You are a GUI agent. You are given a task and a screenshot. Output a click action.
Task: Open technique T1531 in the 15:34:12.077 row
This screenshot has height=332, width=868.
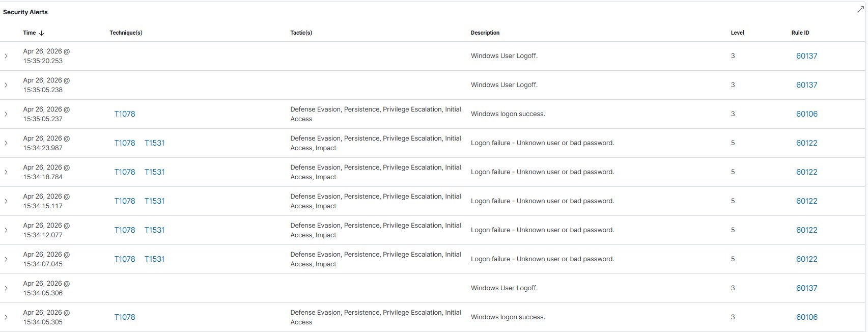click(x=154, y=230)
